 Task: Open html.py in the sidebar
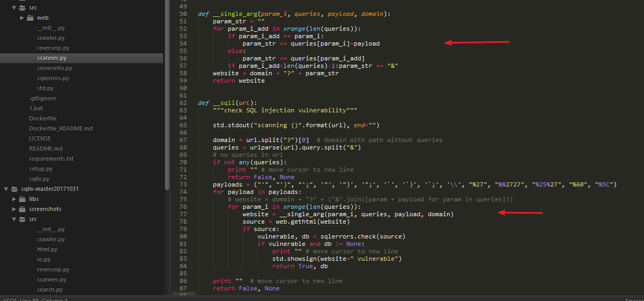(47, 249)
